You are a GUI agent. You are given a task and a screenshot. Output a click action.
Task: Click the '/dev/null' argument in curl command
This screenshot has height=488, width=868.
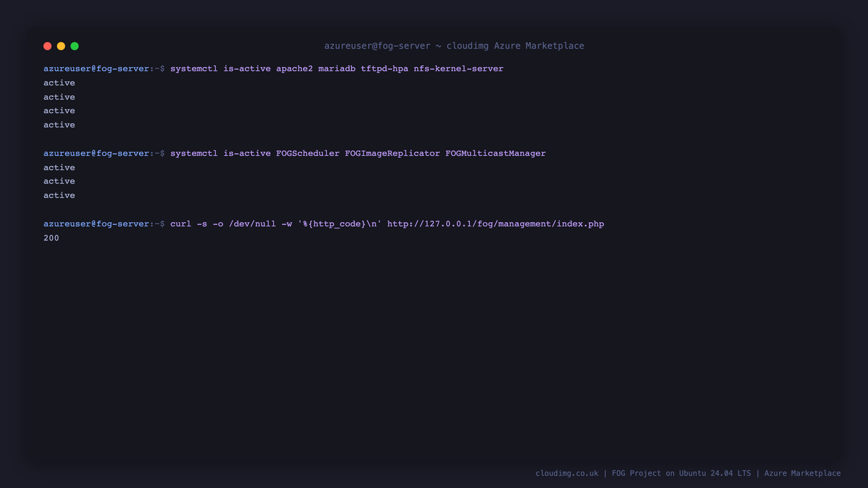[252, 224]
